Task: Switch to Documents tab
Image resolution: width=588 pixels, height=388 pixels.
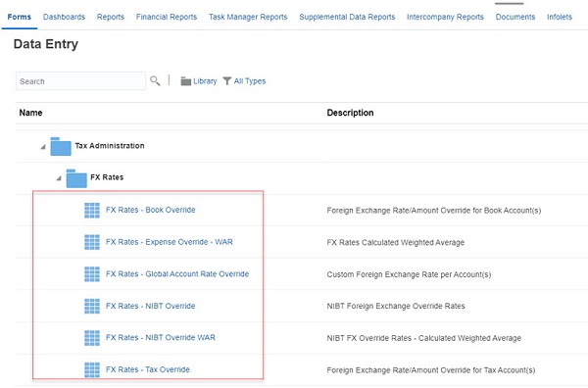Action: tap(515, 17)
